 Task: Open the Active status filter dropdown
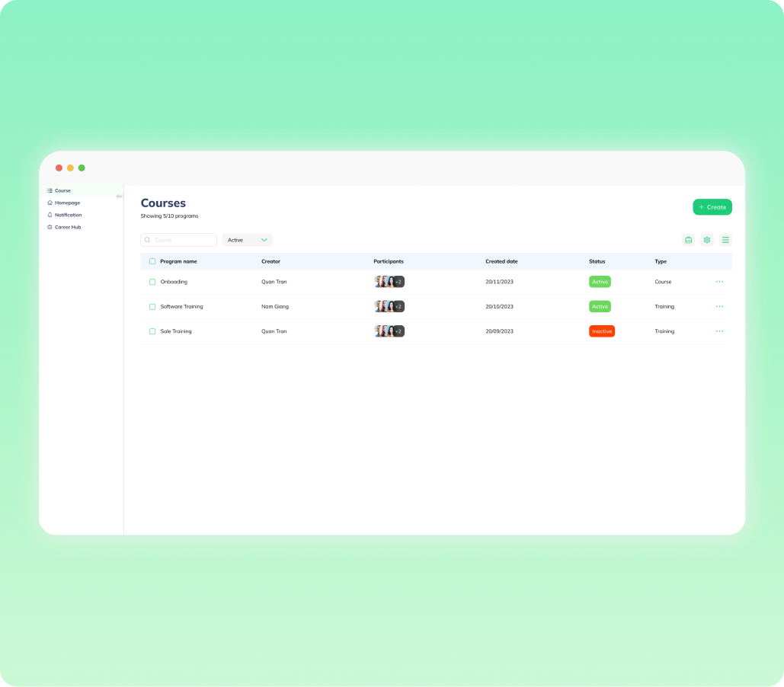tap(247, 240)
